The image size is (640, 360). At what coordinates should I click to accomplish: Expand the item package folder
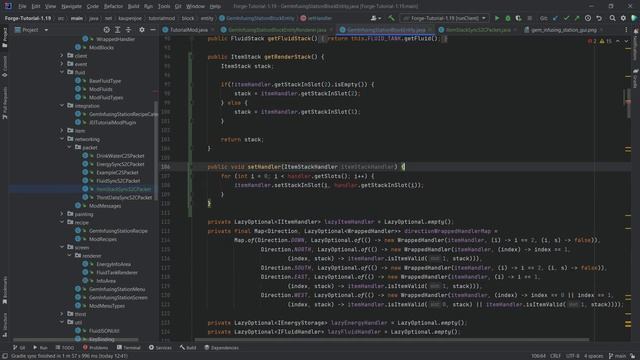[x=62, y=131]
